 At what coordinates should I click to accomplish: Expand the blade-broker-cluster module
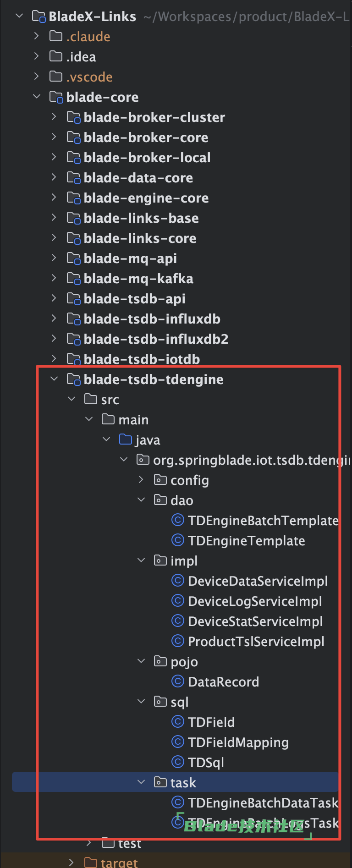pyautogui.click(x=54, y=117)
